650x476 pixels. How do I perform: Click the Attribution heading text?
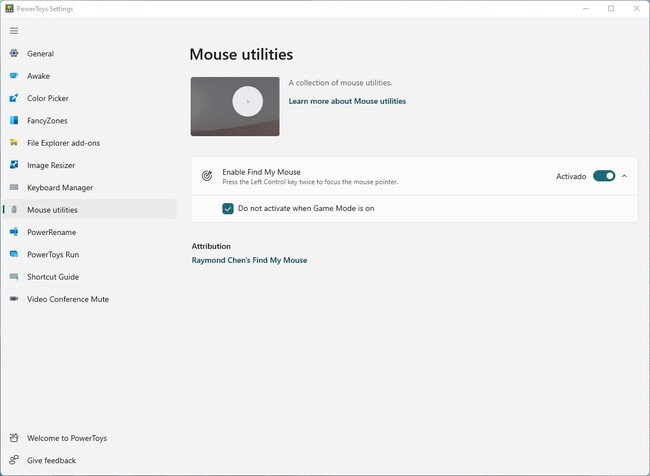[211, 246]
